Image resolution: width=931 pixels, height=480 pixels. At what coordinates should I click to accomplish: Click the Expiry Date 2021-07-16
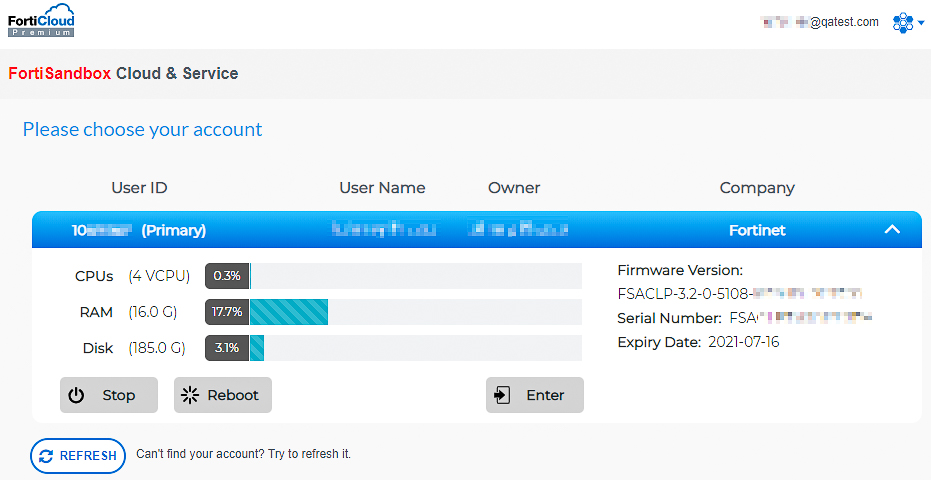(x=698, y=342)
